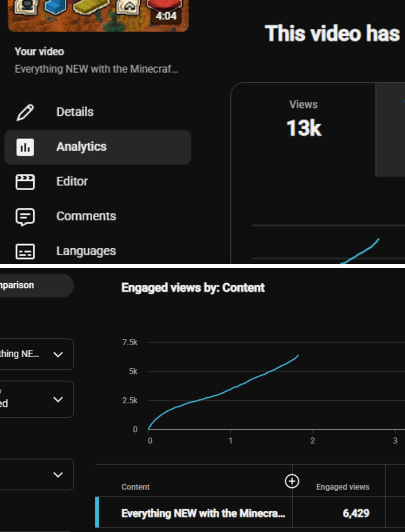Click the Editor clapperboard icon
The image size is (405, 532).
[25, 182]
